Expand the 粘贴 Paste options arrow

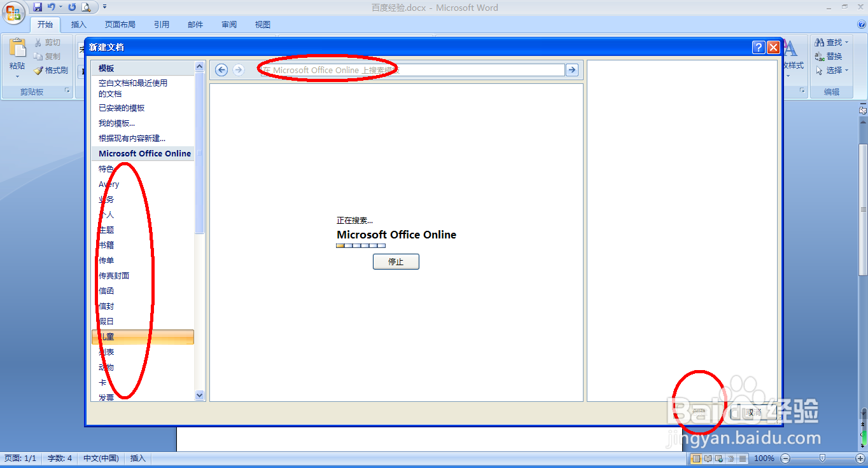(x=17, y=75)
